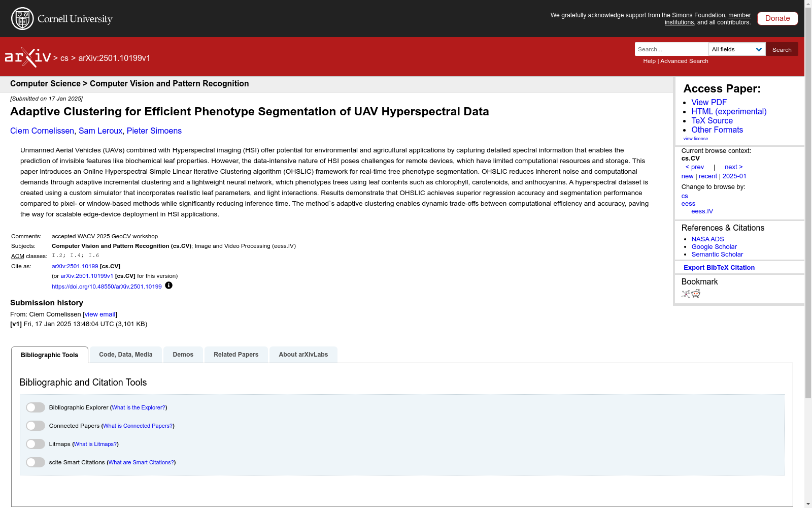
Task: Turn on Connected Papers toggle
Action: pos(36,426)
